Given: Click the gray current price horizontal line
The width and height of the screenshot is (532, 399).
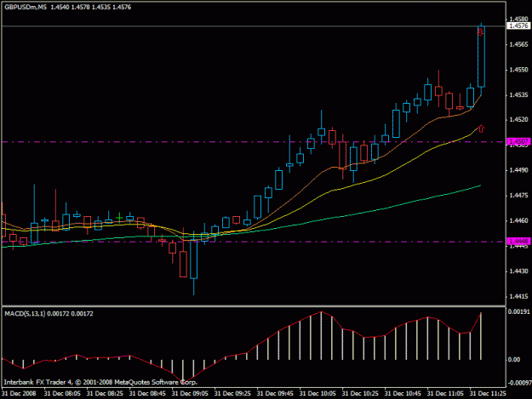Looking at the screenshot, I should 254,26.
